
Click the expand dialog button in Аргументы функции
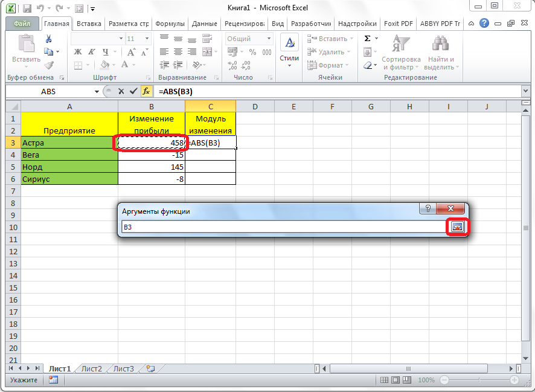coord(458,227)
